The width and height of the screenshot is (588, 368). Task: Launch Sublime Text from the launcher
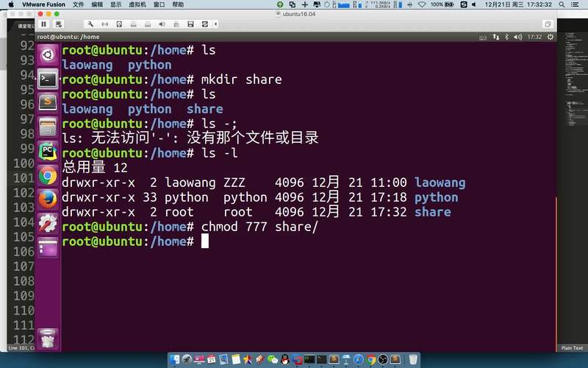tap(48, 102)
